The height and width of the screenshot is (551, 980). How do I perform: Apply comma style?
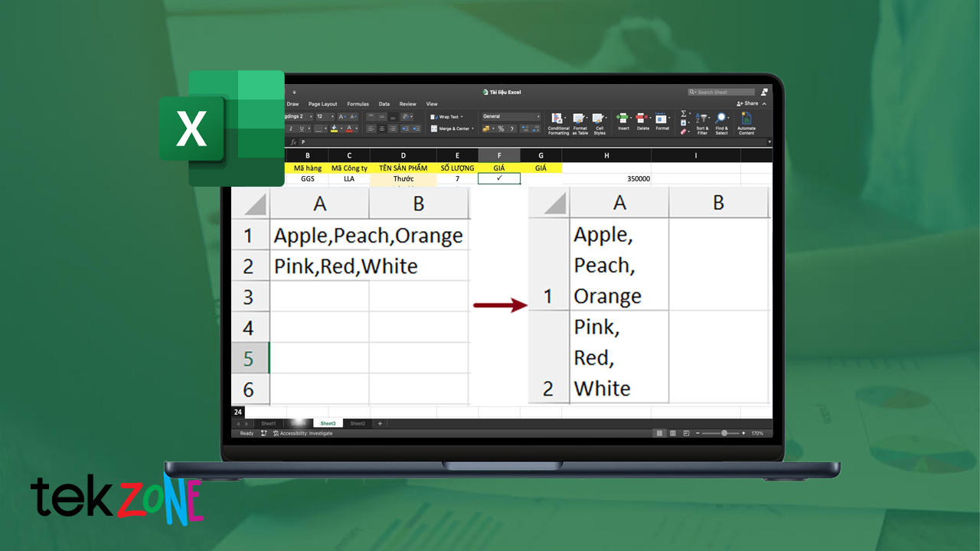(511, 129)
